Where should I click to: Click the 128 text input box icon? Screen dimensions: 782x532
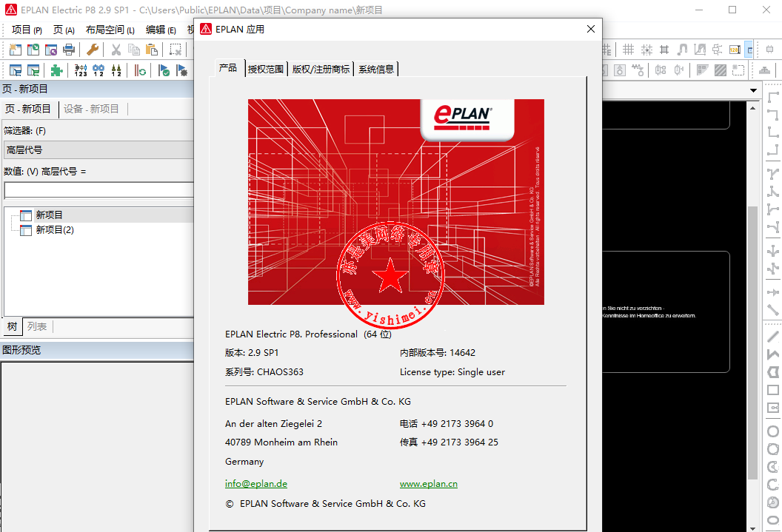coord(735,50)
